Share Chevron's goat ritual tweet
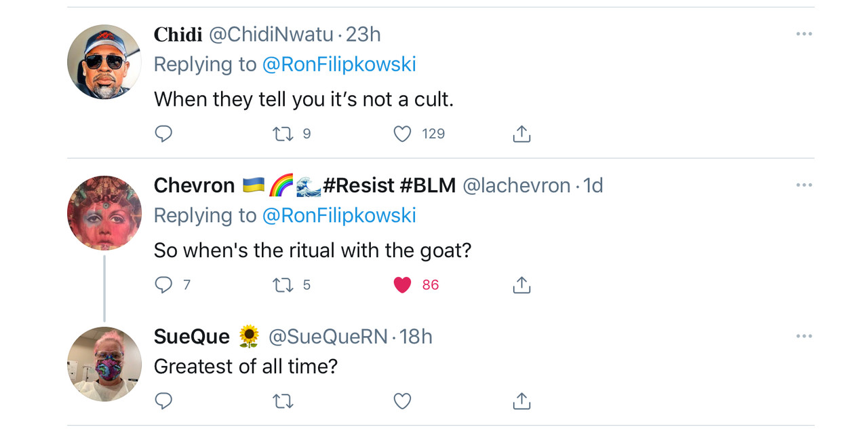Screen dimensions: 868x429 coord(521,285)
